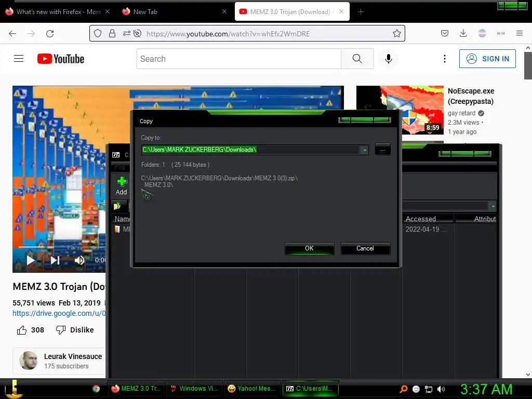Open the Firefox hamburger application menu
Viewport: 532px width, 399px height.
[519, 33]
